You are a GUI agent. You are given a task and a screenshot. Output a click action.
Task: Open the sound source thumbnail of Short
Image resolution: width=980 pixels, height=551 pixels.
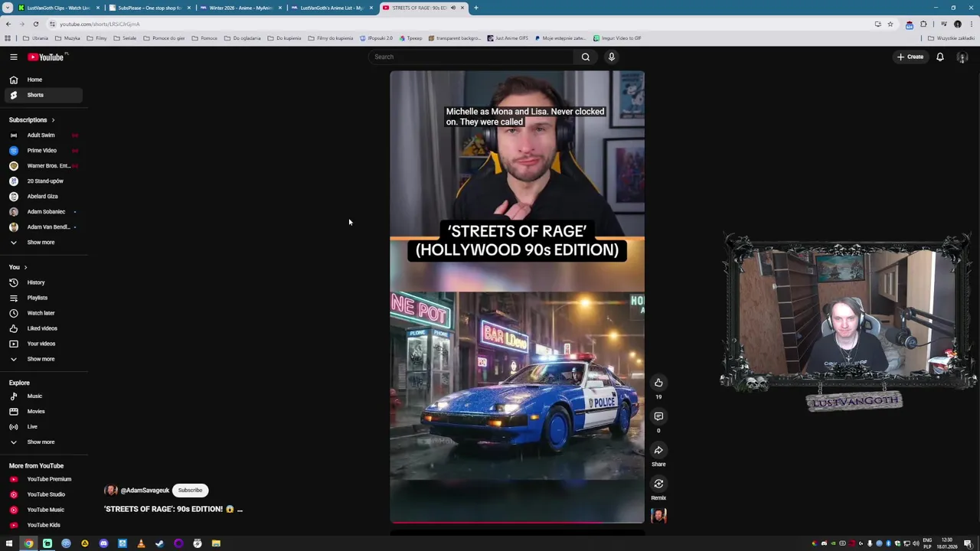pos(658,516)
